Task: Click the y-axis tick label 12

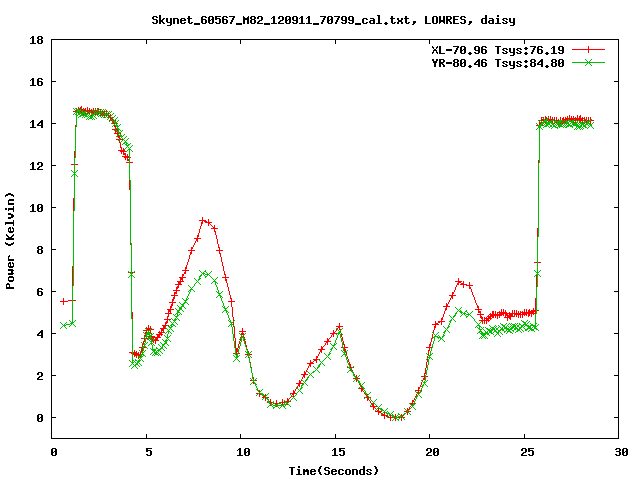Action: pyautogui.click(x=36, y=166)
